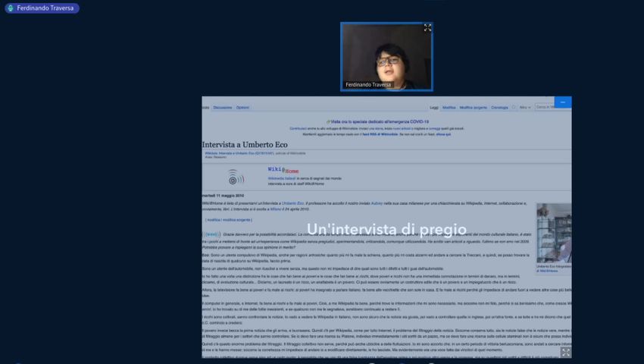Screen dimensions: 644x364
Task: Follow the Aubrey link in the intro paragraph
Action: (377, 203)
